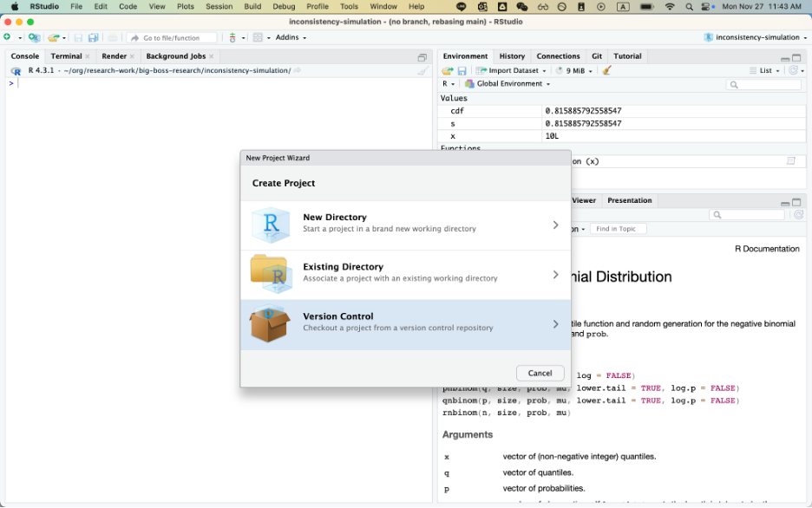Open the macOS Control Center icon
The image size is (812, 508).
707,7
